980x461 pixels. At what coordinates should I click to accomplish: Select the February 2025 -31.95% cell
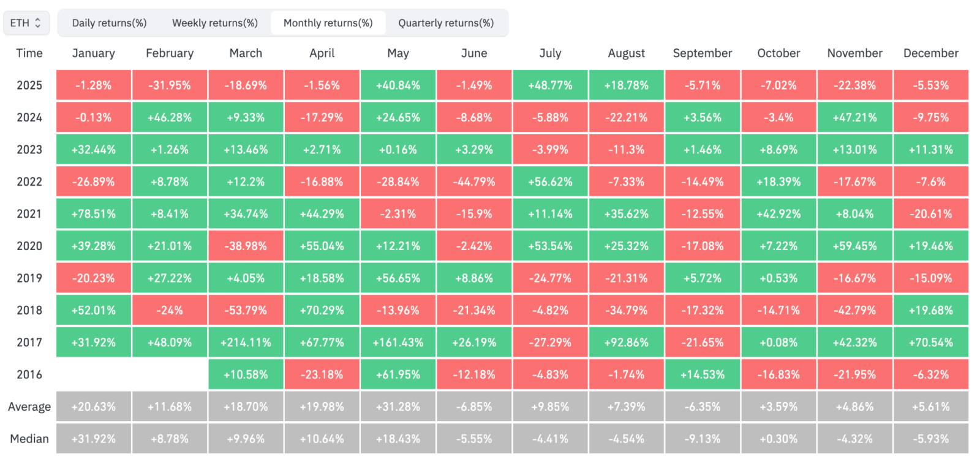[x=170, y=86]
